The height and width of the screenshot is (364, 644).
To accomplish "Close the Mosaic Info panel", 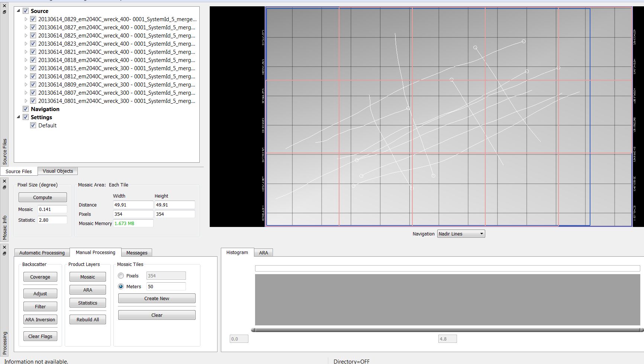I will 4,181.
